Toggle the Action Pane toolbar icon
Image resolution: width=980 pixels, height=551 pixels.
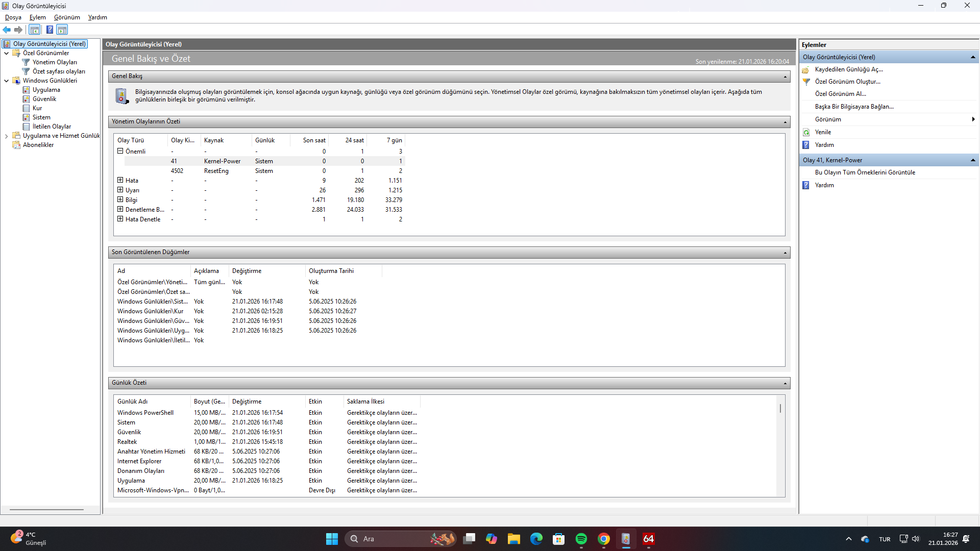[x=62, y=30]
